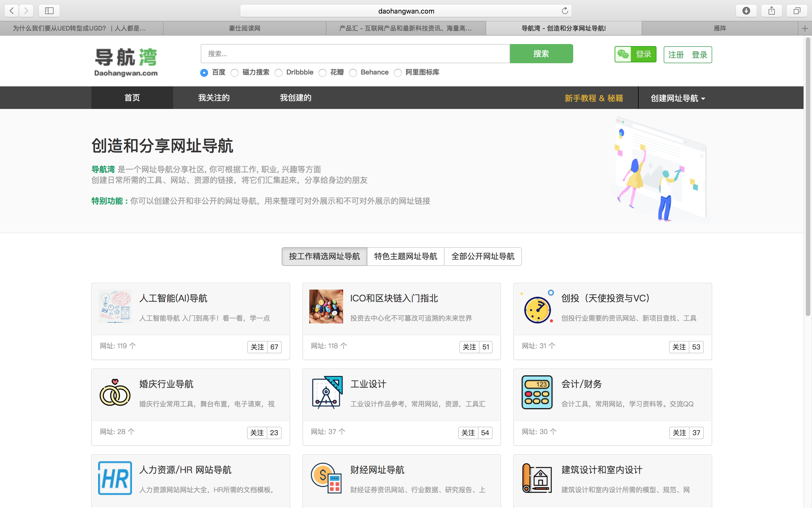Open Safari downloads list
The width and height of the screenshot is (812, 508).
[x=746, y=11]
